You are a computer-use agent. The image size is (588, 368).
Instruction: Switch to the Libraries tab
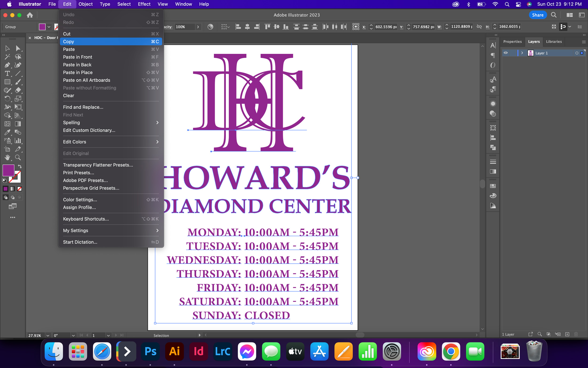point(554,41)
